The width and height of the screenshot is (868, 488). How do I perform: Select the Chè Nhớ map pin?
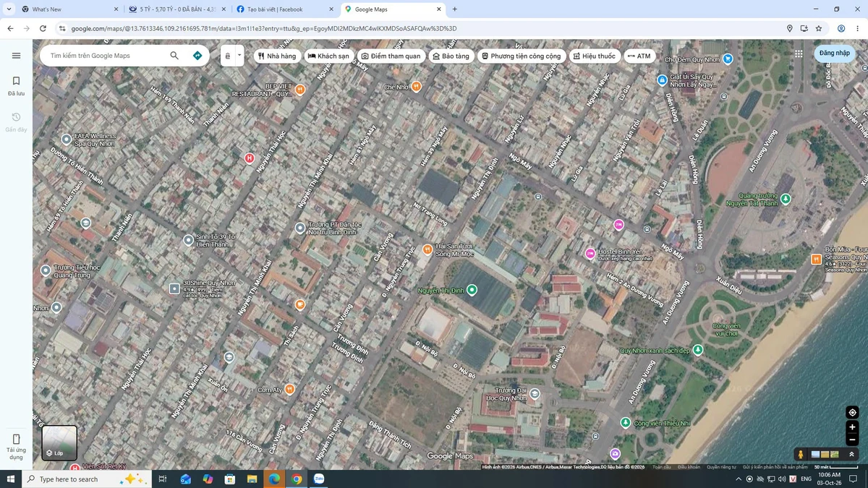click(x=416, y=87)
